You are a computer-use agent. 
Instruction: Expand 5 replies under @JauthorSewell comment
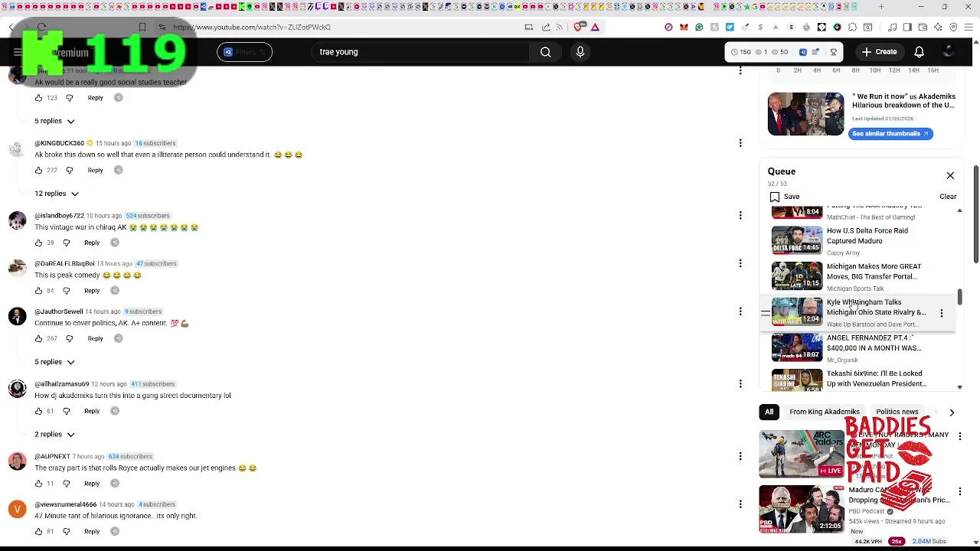[x=54, y=362]
